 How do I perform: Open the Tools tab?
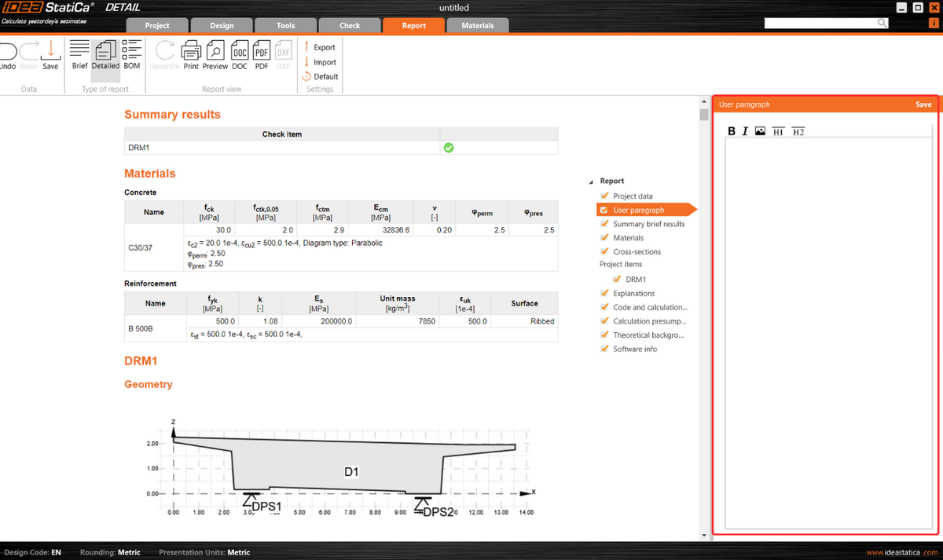point(285,25)
